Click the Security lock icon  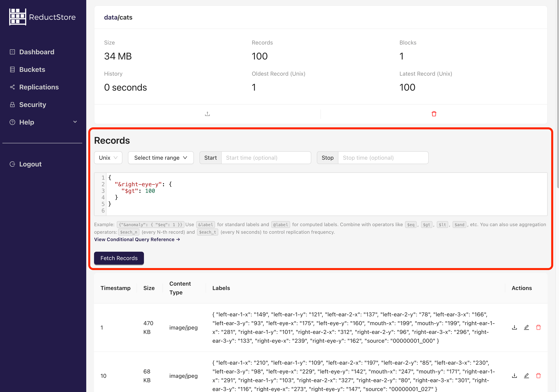12,104
